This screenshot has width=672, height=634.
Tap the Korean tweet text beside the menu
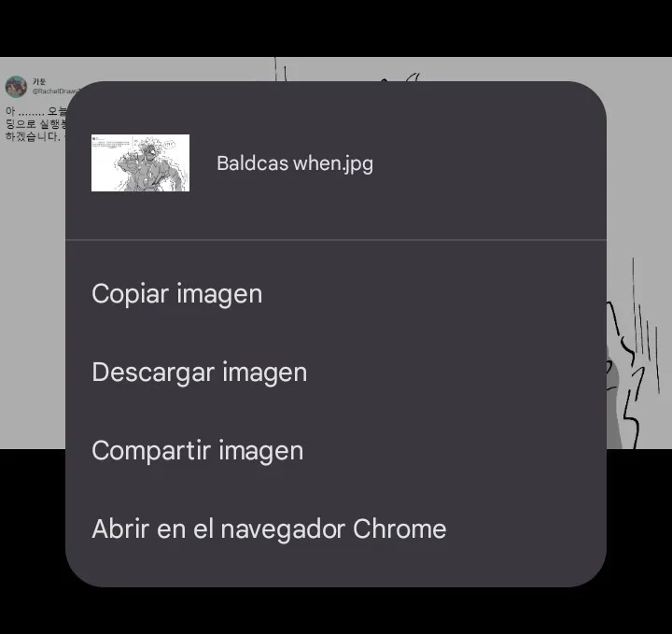click(x=36, y=124)
